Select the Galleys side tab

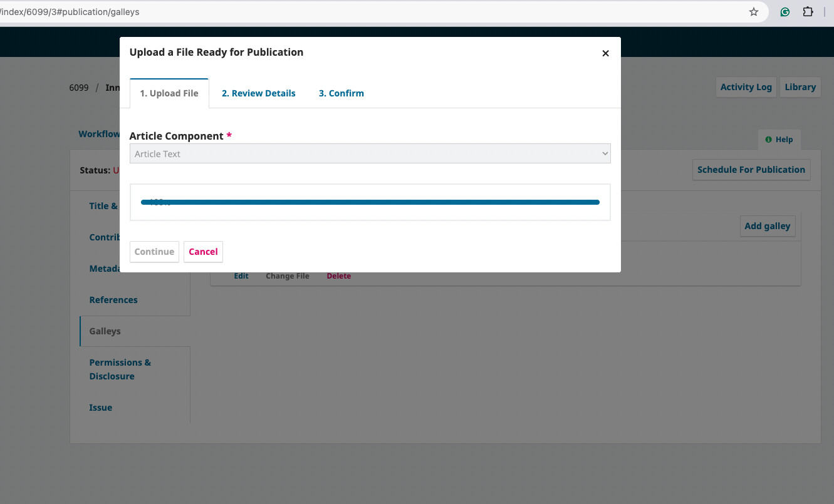(x=105, y=331)
